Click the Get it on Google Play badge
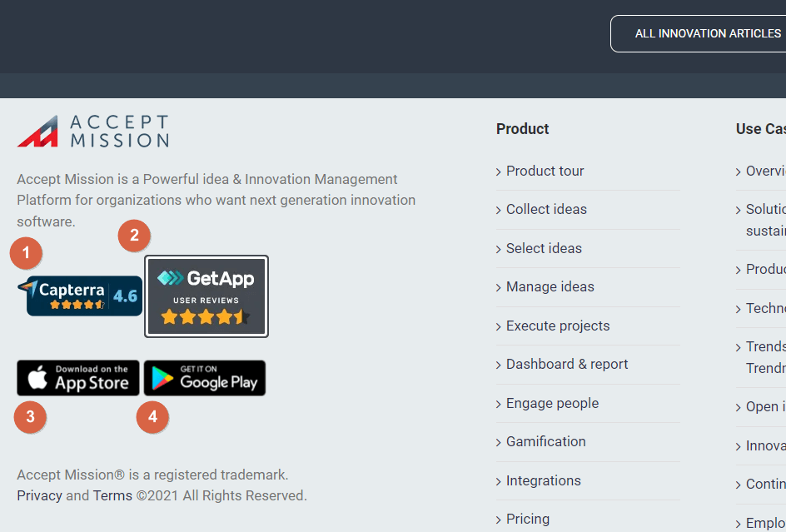The width and height of the screenshot is (786, 532). pos(205,378)
